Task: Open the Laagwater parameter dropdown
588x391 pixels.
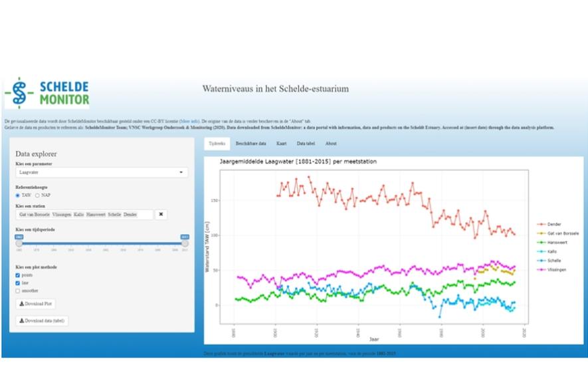Action: click(x=102, y=173)
